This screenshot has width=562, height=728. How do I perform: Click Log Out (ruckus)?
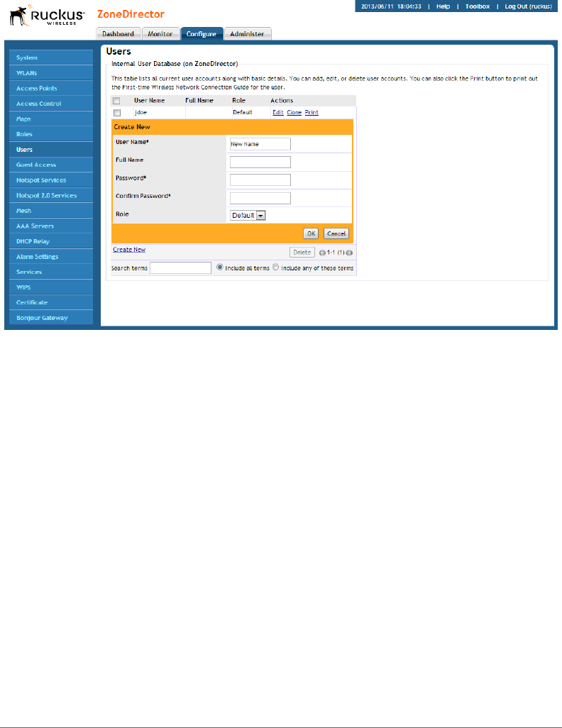(529, 6)
